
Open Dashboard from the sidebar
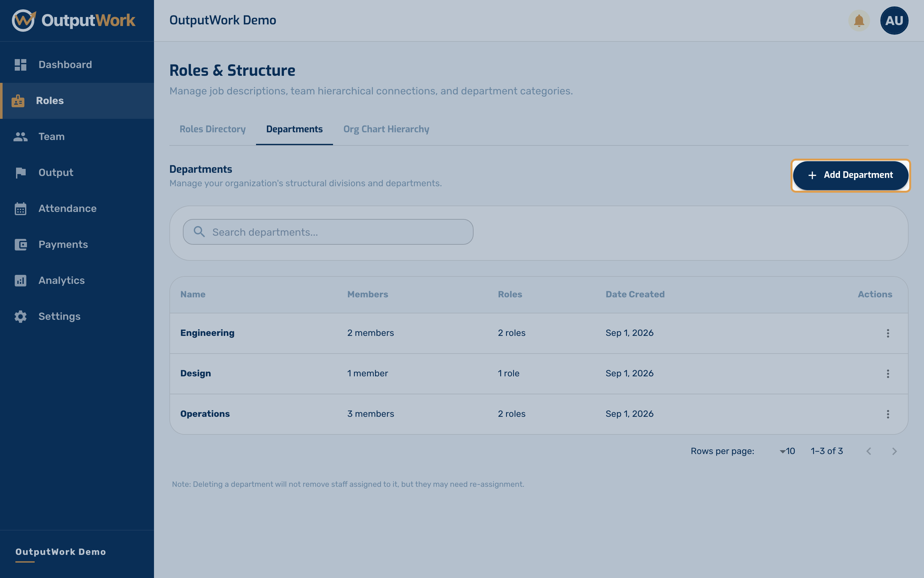click(x=77, y=65)
